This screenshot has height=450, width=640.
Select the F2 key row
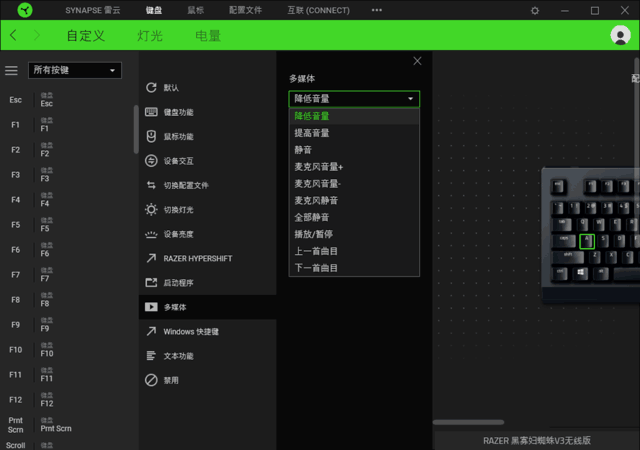[x=67, y=150]
